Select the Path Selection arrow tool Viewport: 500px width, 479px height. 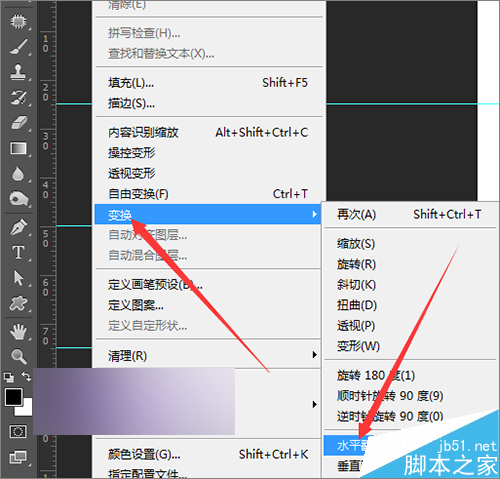[x=18, y=278]
